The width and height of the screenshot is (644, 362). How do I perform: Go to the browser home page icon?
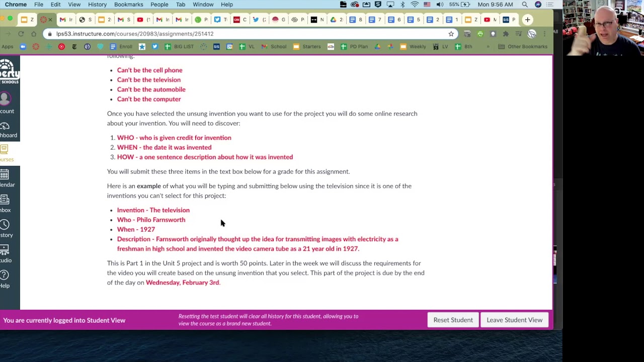34,34
